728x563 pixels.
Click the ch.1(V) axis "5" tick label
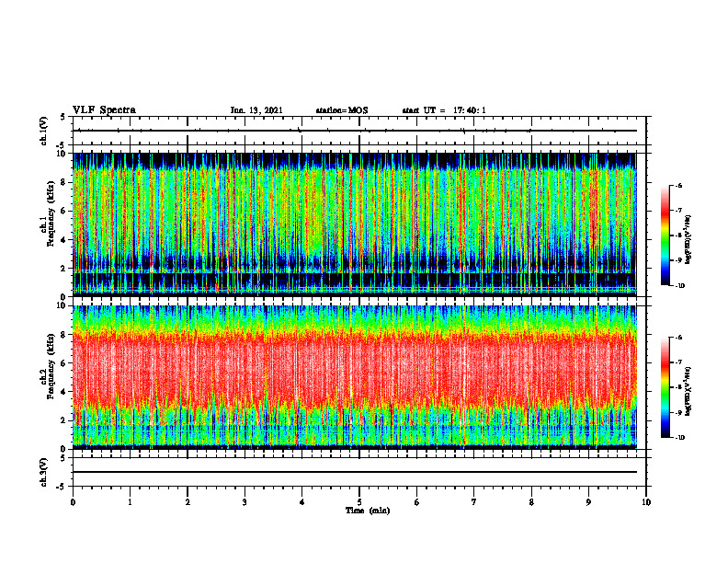63,117
